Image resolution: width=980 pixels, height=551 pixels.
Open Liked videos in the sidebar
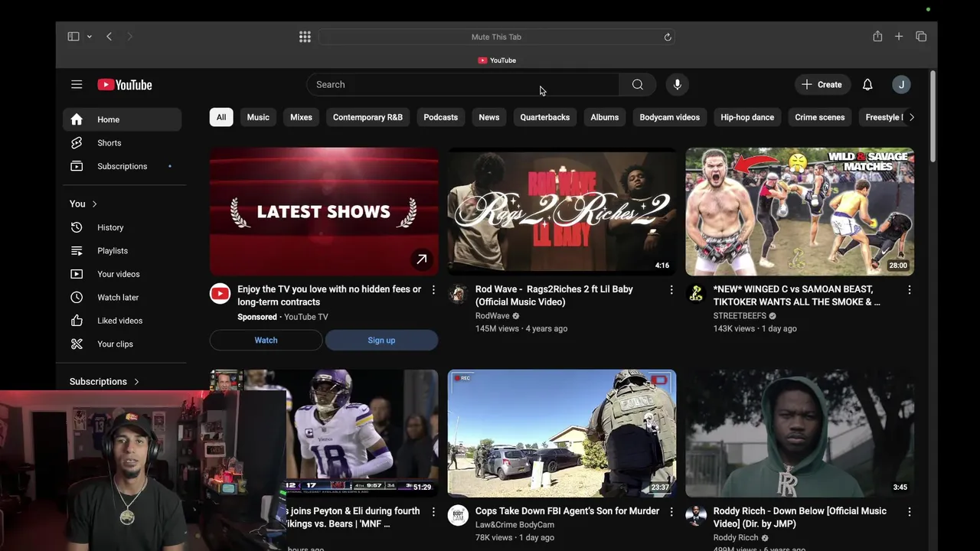pyautogui.click(x=122, y=321)
